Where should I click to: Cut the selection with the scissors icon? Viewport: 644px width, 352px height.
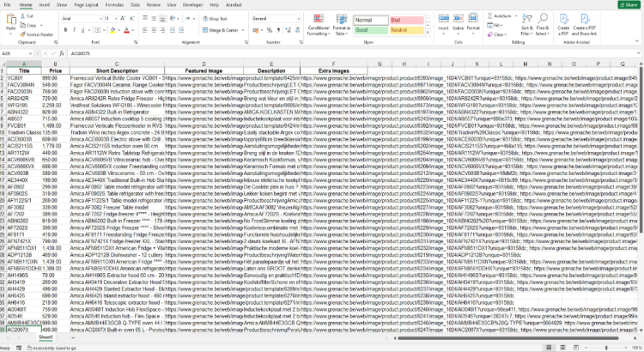22,16
